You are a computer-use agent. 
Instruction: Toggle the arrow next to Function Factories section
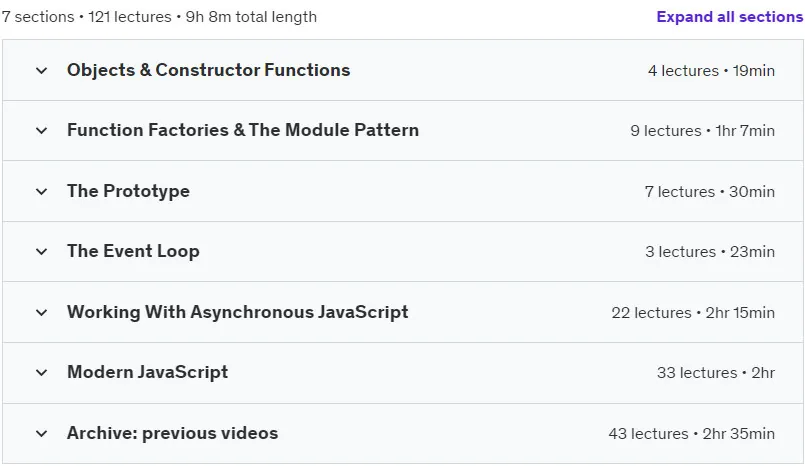coord(42,130)
